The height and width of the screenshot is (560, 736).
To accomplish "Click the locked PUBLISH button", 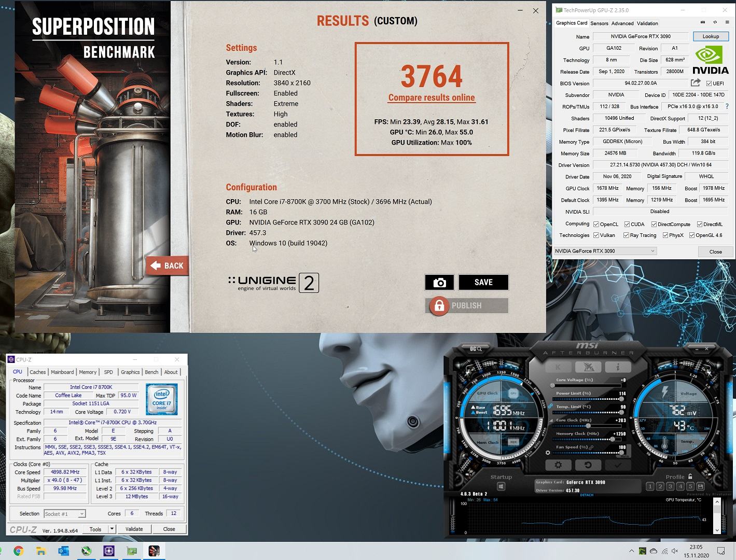I will [467, 305].
